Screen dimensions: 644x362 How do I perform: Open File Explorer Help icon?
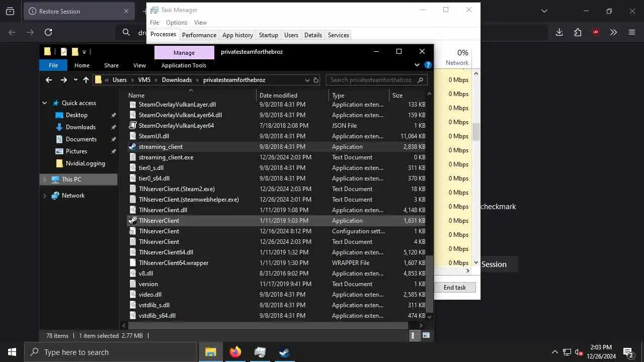point(428,65)
